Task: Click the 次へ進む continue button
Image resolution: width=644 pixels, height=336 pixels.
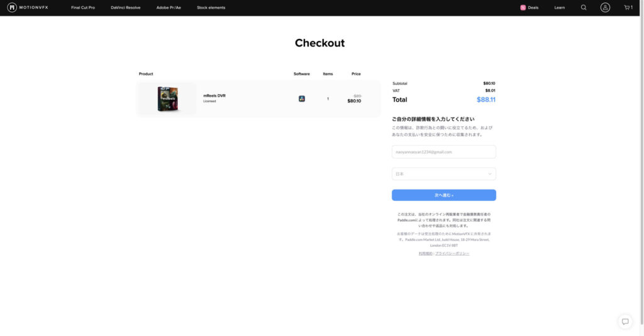Action: click(443, 195)
